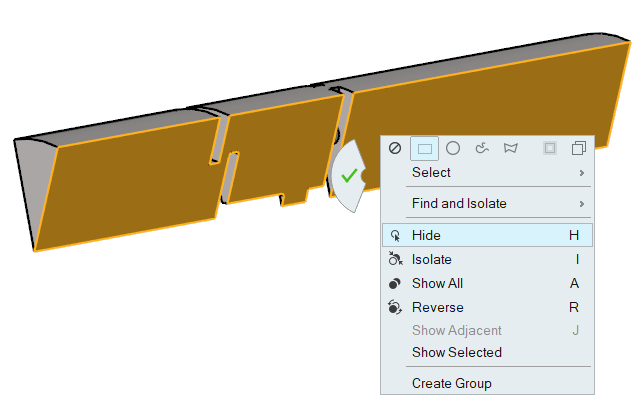Click the deselect (no selection) icon
Screen dimensions: 640x407
395,148
